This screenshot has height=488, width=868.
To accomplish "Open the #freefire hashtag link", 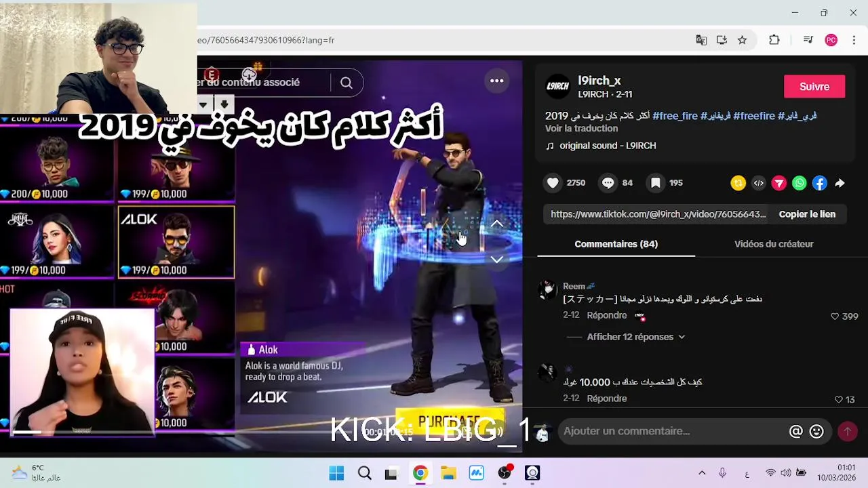I will pyautogui.click(x=754, y=116).
